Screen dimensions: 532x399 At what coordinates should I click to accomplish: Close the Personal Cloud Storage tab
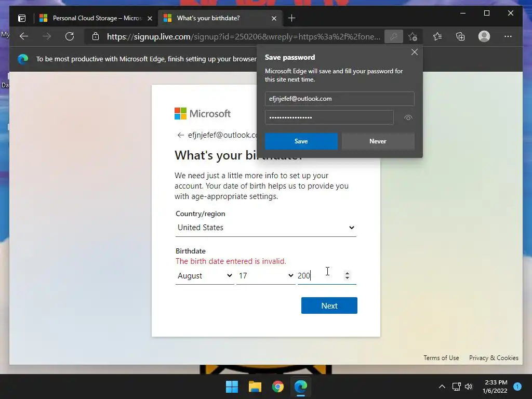pyautogui.click(x=150, y=18)
